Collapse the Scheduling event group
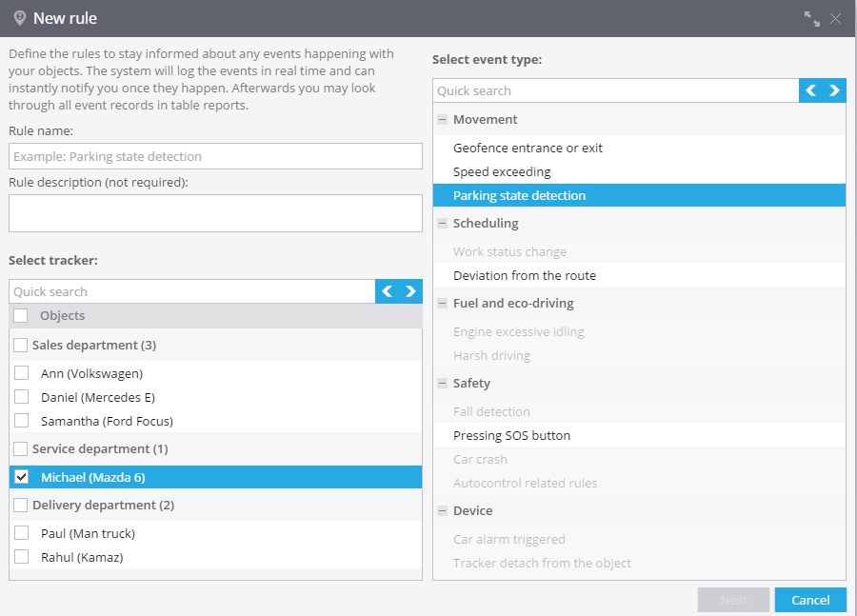 442,223
